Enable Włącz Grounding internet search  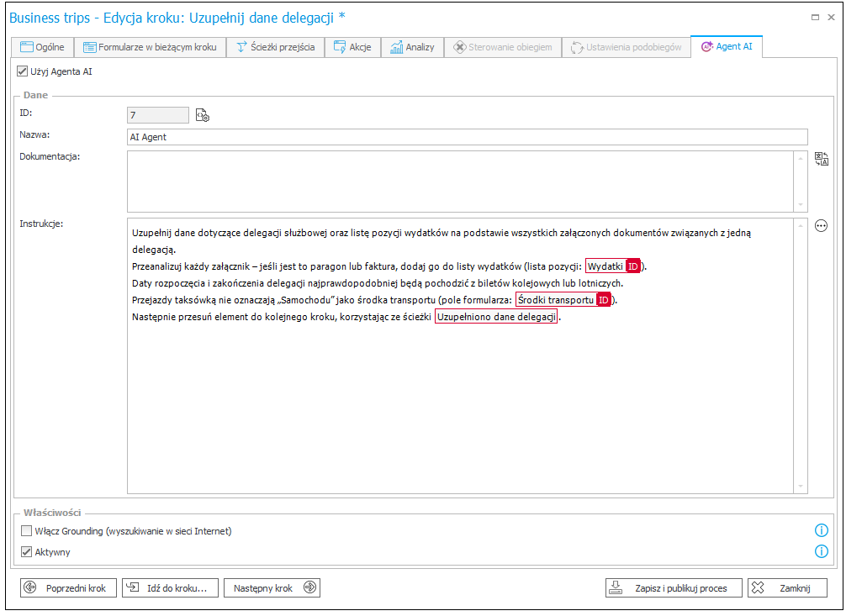[x=25, y=530]
